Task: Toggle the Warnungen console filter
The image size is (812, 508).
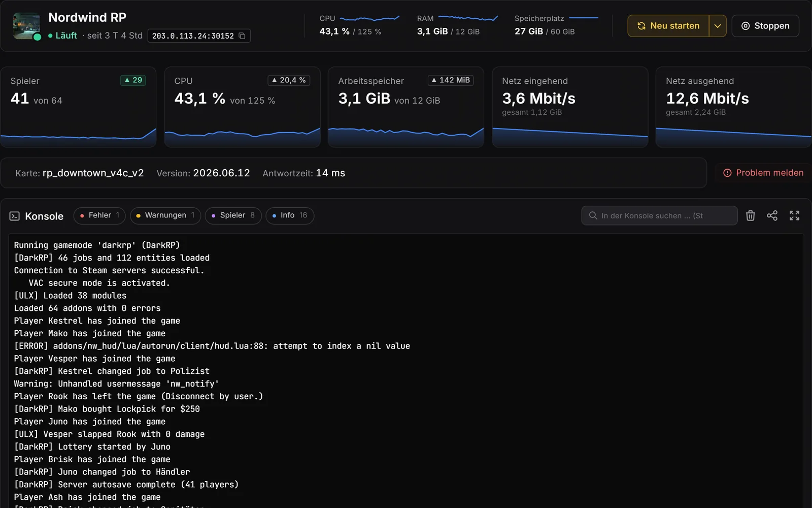Action: pyautogui.click(x=165, y=215)
